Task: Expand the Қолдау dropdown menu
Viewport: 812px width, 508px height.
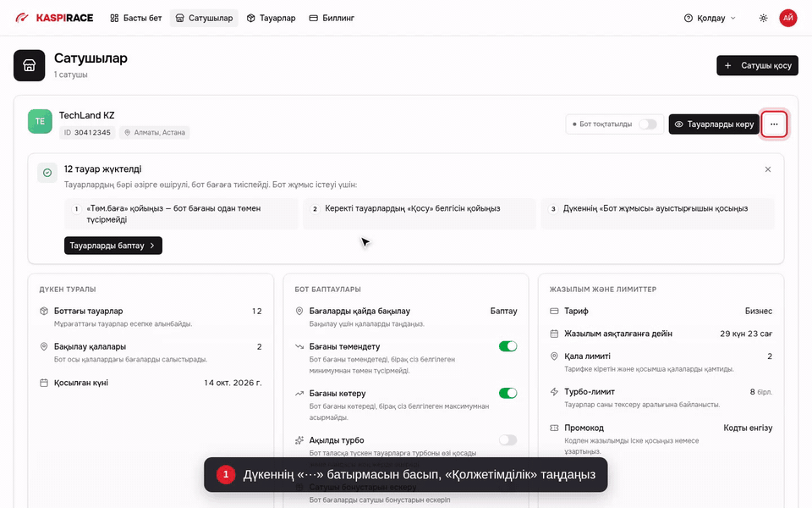Action: pos(710,18)
